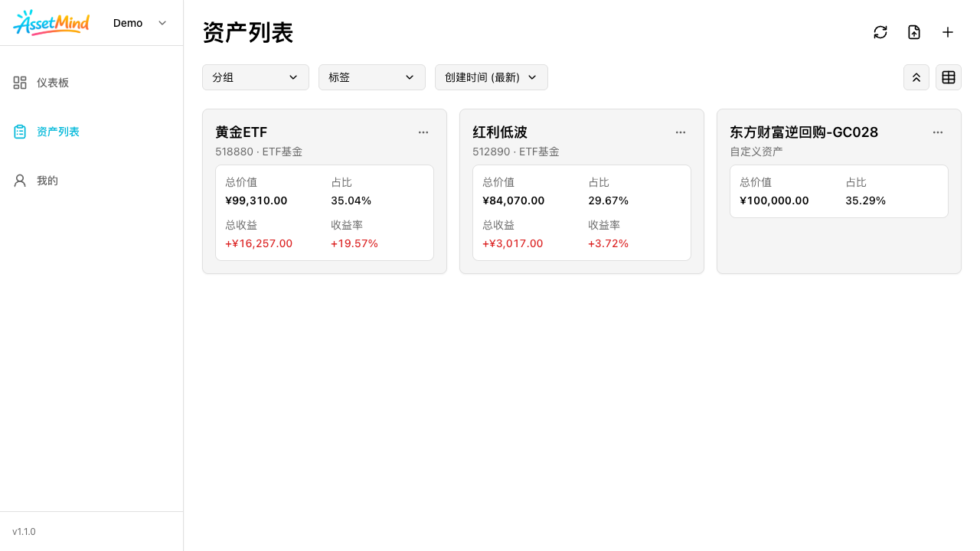Viewport: 980px width, 551px height.
Task: Open 我的 profile page in sidebar
Action: coord(47,181)
